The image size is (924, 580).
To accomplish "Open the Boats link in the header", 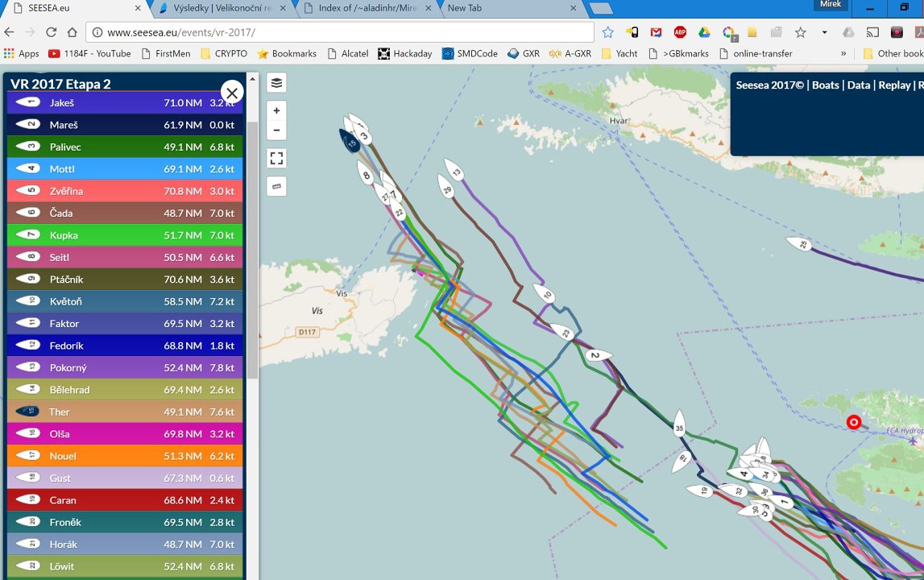I will [825, 85].
